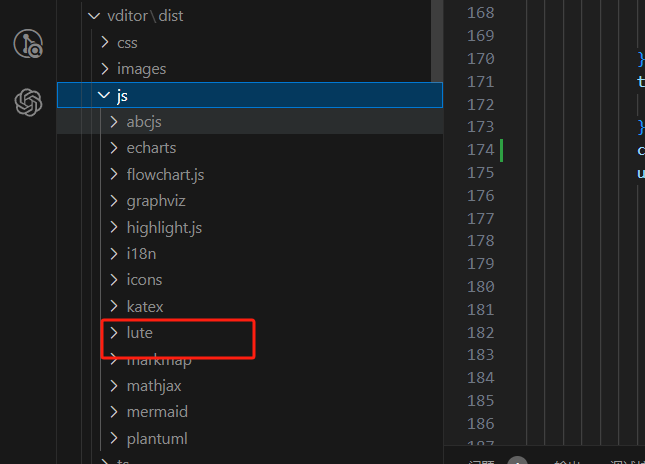Viewport: 645px width, 464px height.
Task: Open the flowchart.js folder
Action: 165,174
